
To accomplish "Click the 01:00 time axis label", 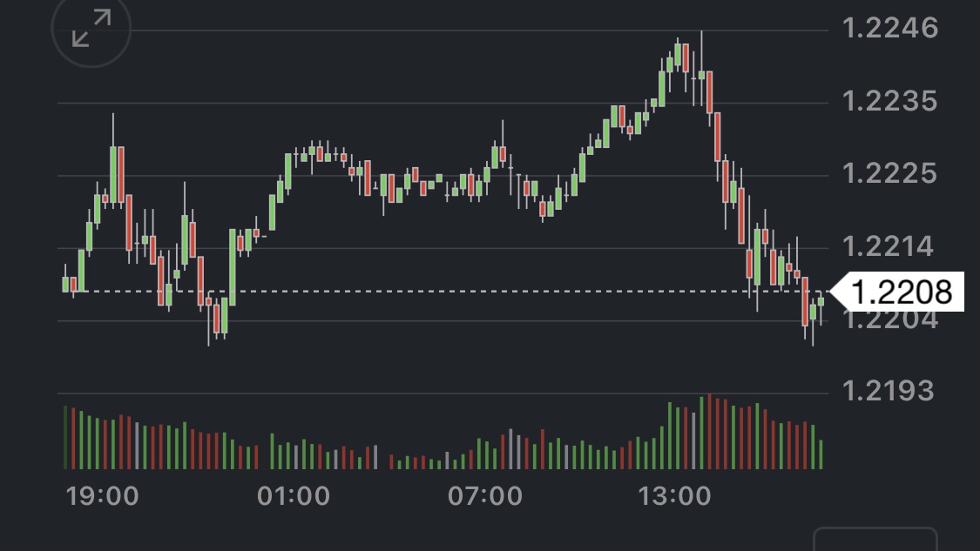I will [294, 496].
